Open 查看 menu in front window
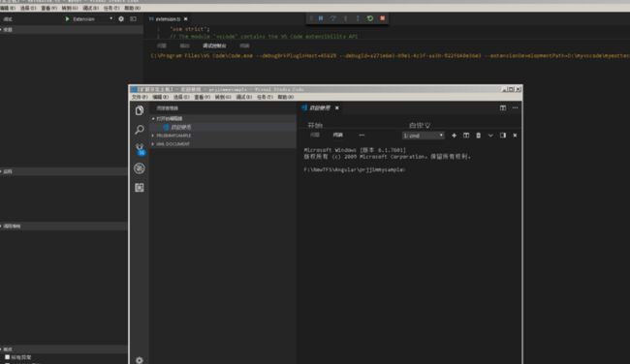 [203, 97]
